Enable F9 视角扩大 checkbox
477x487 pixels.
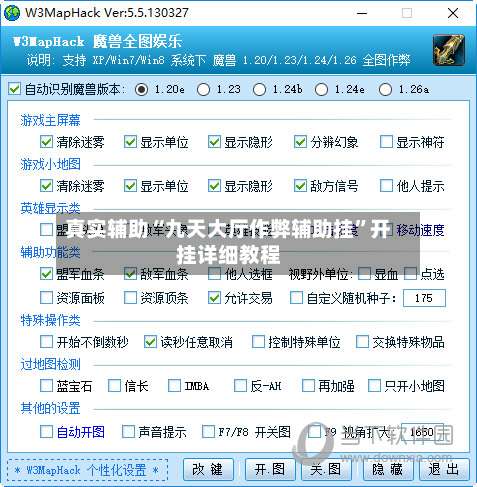[x=314, y=432]
